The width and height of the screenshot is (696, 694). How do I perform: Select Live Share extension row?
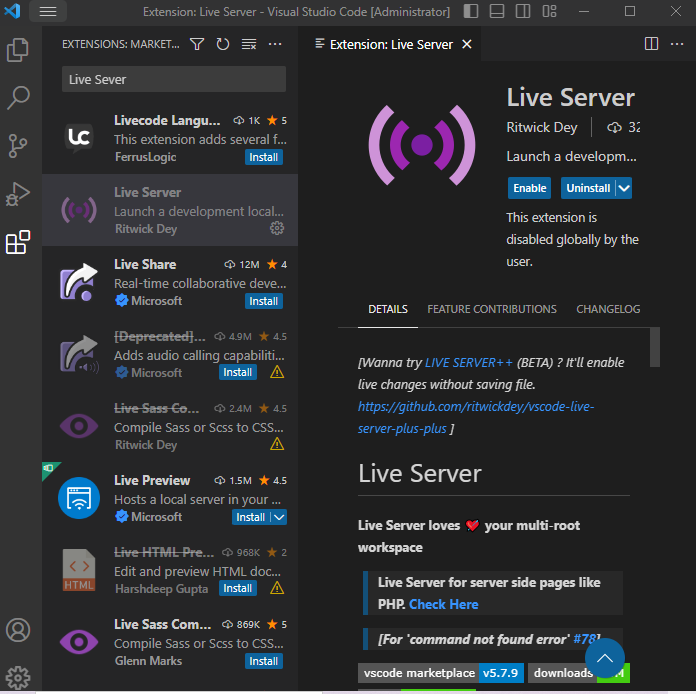[x=170, y=282]
